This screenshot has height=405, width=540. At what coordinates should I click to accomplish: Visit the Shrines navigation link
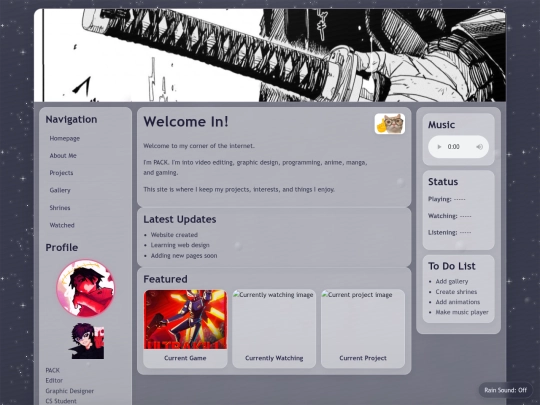point(60,208)
